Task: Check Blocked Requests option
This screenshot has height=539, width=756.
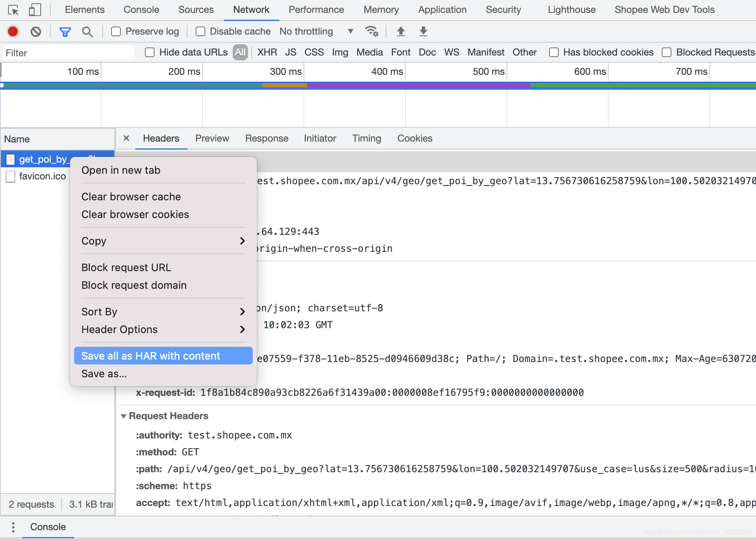Action: [x=667, y=52]
